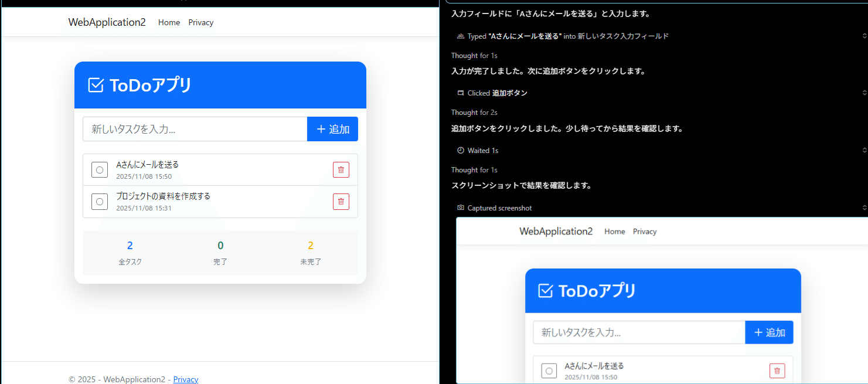
Task: Click the WebApplication2 brand link in the web page header
Action: tap(107, 22)
